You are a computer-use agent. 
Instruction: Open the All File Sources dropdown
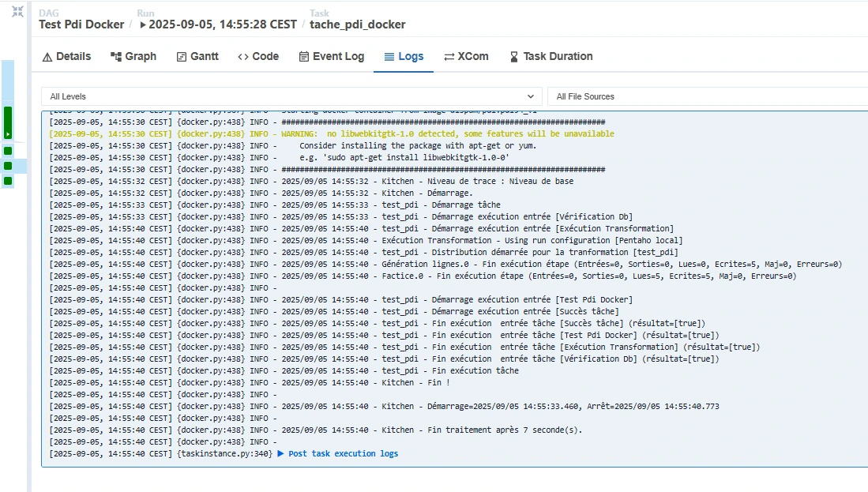708,96
